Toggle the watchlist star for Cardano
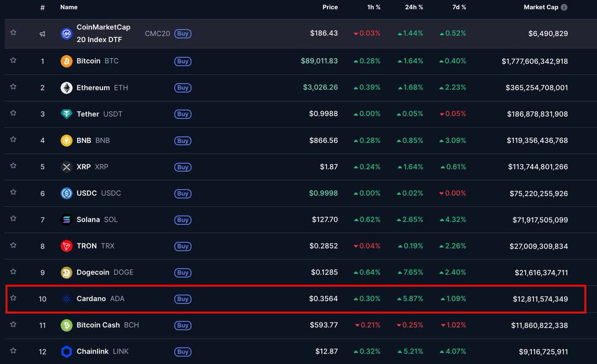The height and width of the screenshot is (364, 597). (13, 299)
